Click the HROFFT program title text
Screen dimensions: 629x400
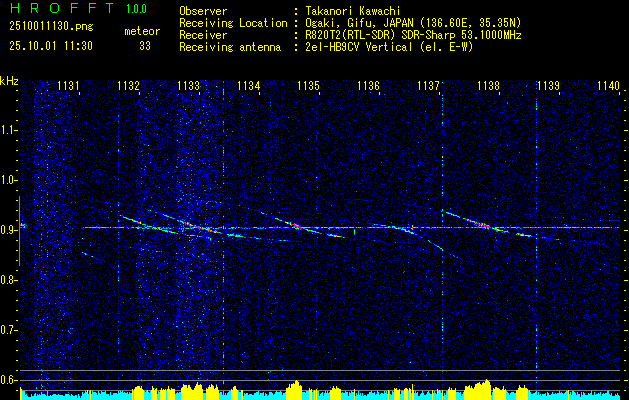click(61, 8)
